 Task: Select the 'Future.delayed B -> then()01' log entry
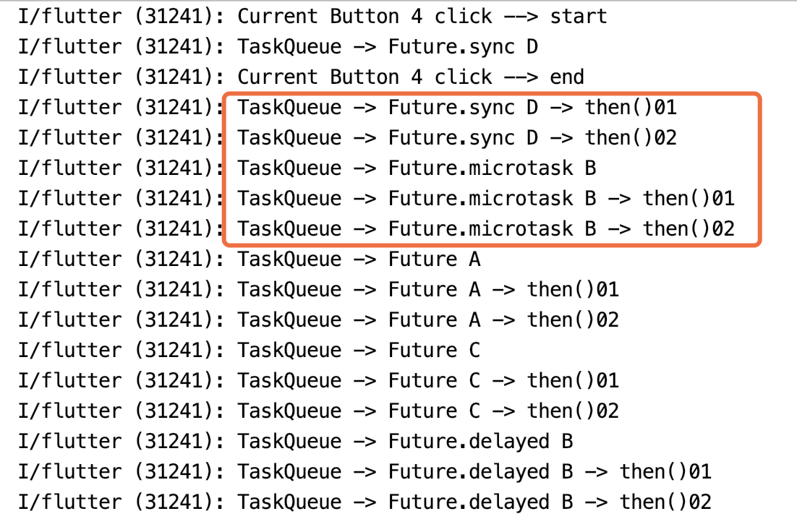[x=474, y=472]
